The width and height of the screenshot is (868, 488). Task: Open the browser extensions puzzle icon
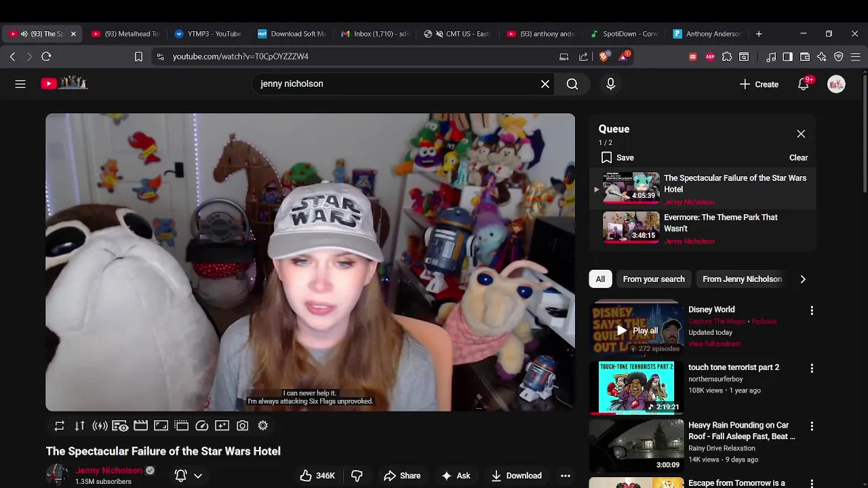(727, 57)
